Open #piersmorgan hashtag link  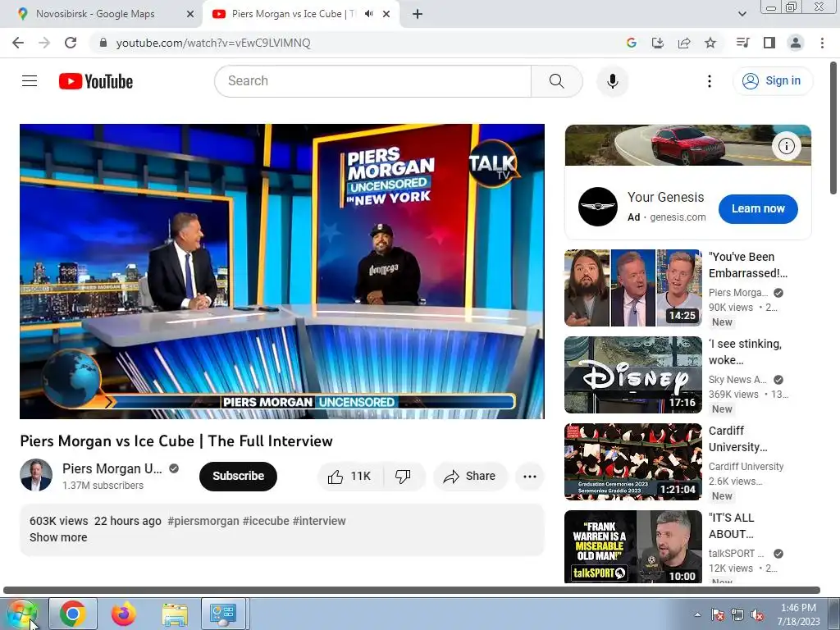coord(203,521)
